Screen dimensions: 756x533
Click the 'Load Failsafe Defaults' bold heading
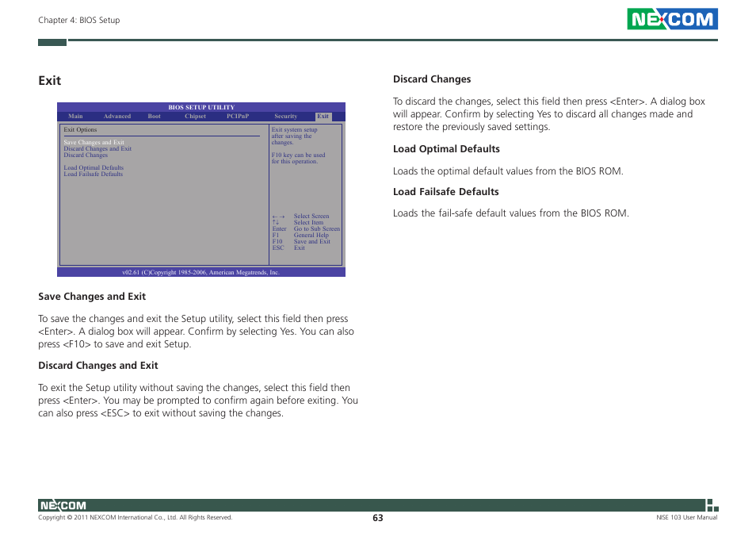(x=446, y=191)
